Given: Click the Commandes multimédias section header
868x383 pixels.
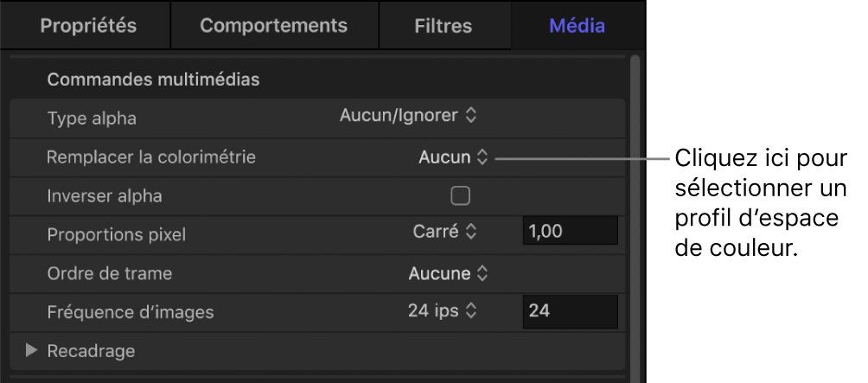Looking at the screenshot, I should click(153, 80).
